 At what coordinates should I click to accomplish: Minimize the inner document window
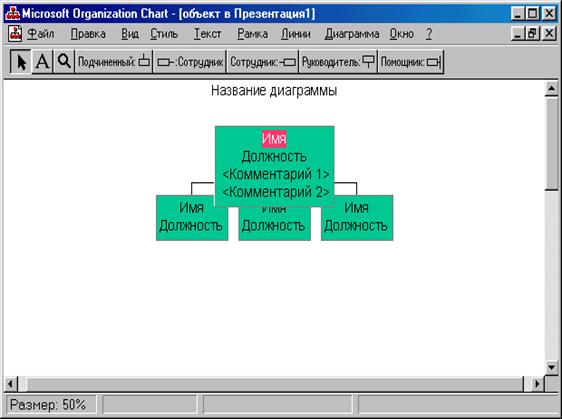[x=517, y=34]
